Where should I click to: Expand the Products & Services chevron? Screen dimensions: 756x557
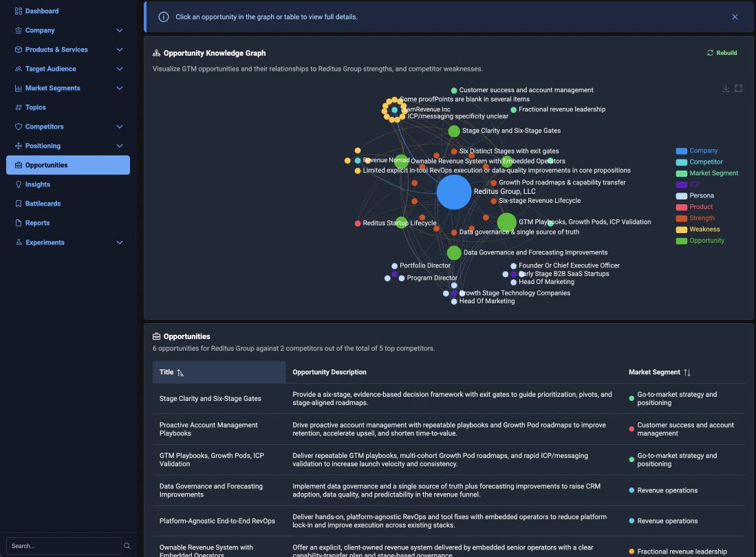tap(120, 50)
